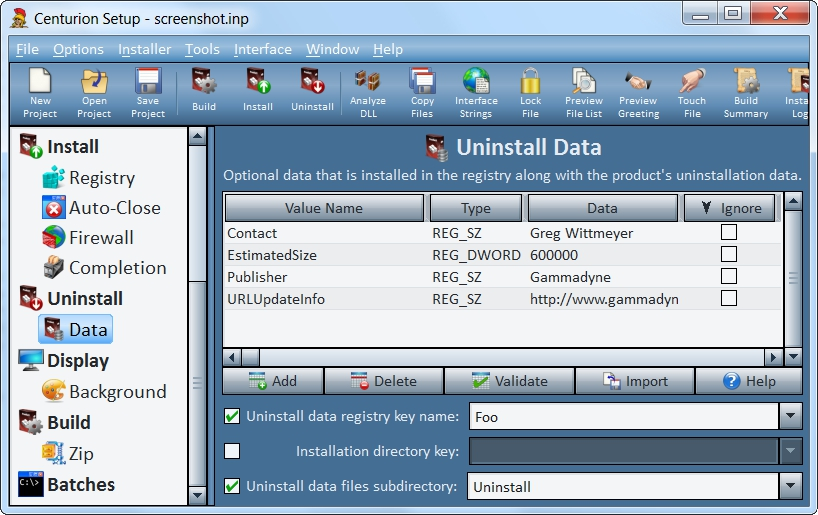Screen dimensions: 818x515
Task: Sort by the Ignore column header
Action: point(729,208)
